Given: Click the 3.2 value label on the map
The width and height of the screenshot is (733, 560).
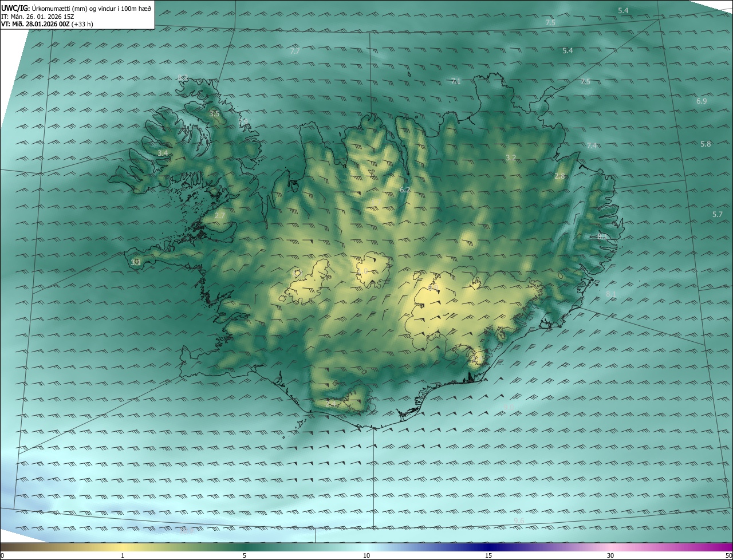Looking at the screenshot, I should tap(511, 157).
